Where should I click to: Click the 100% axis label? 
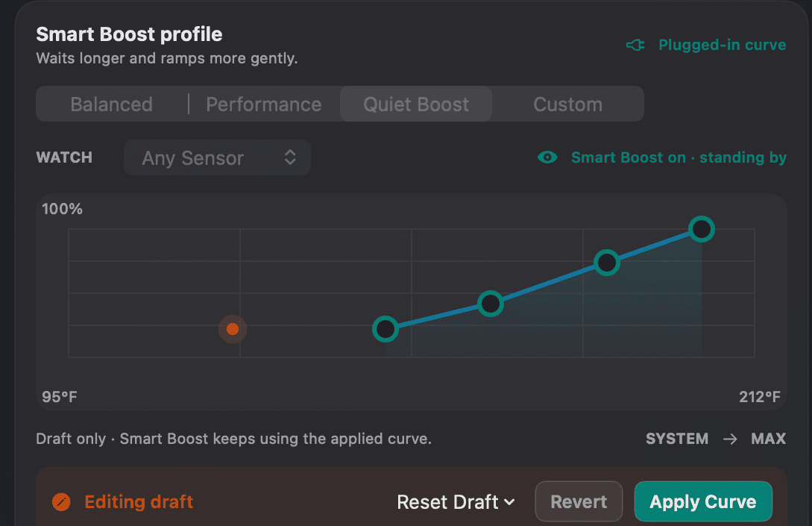(62, 209)
